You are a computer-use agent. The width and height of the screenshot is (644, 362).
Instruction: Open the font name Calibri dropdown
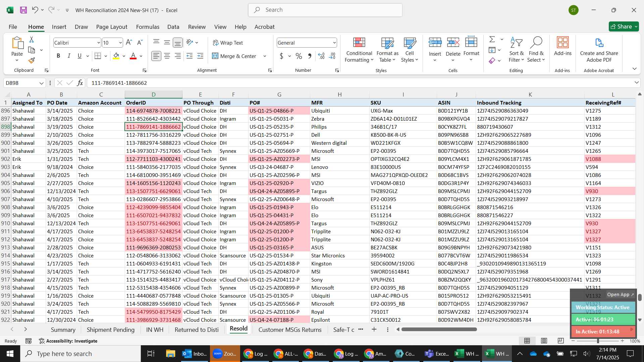click(x=98, y=43)
